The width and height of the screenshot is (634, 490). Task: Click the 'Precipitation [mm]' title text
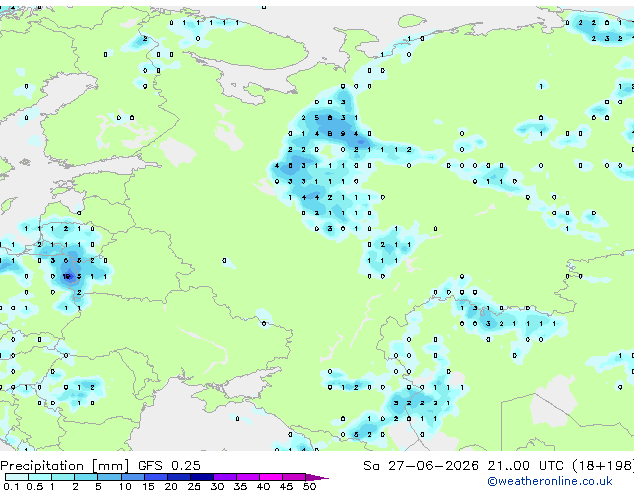coord(65,466)
